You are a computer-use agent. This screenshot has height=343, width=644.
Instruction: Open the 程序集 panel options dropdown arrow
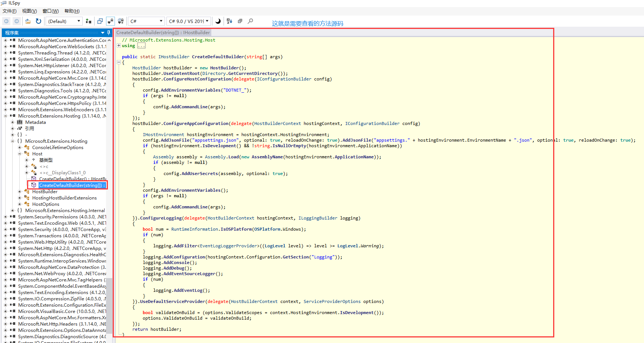pyautogui.click(x=103, y=33)
